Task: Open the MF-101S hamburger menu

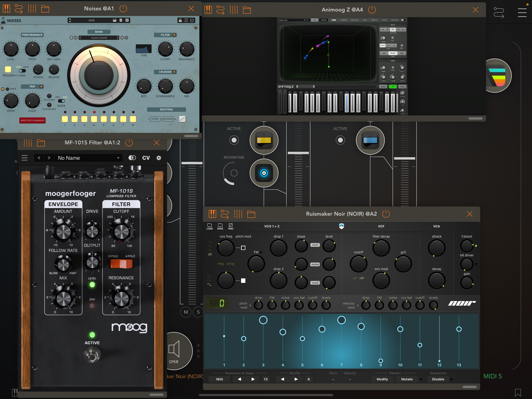Action: (x=25, y=158)
